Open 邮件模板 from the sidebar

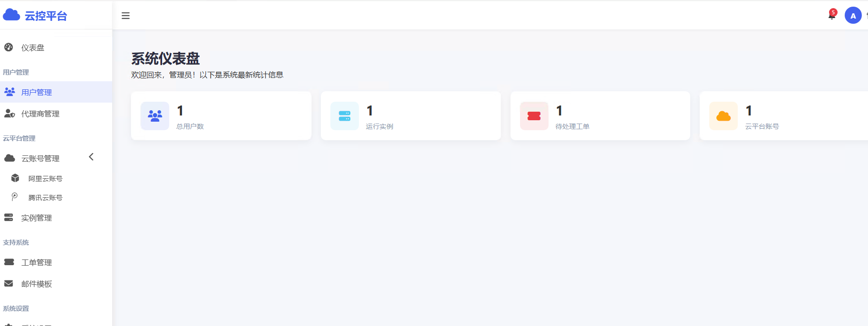pyautogui.click(x=37, y=284)
